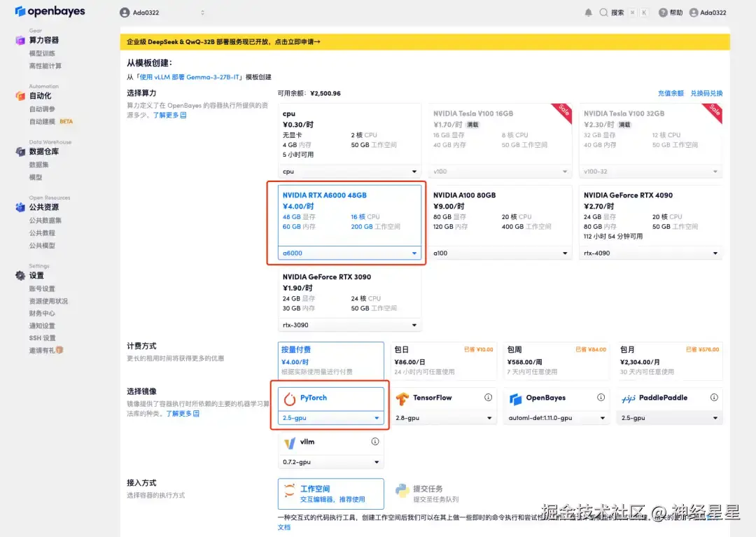Open the rtx-3090 version dropdown

(349, 326)
